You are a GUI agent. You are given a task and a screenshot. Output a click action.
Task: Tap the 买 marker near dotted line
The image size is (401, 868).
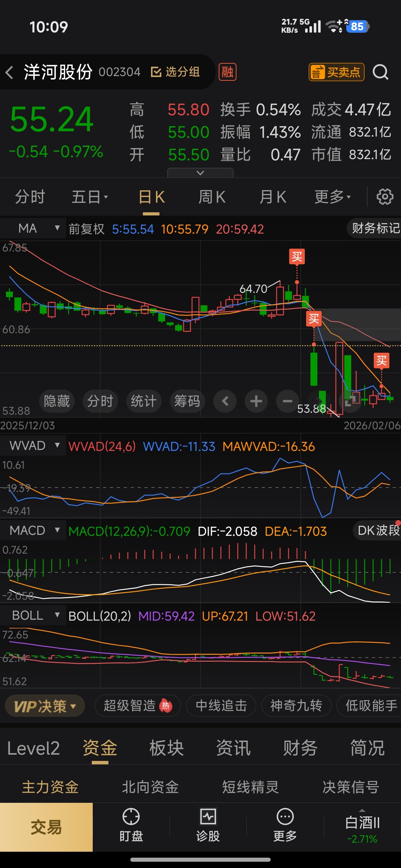point(314,319)
